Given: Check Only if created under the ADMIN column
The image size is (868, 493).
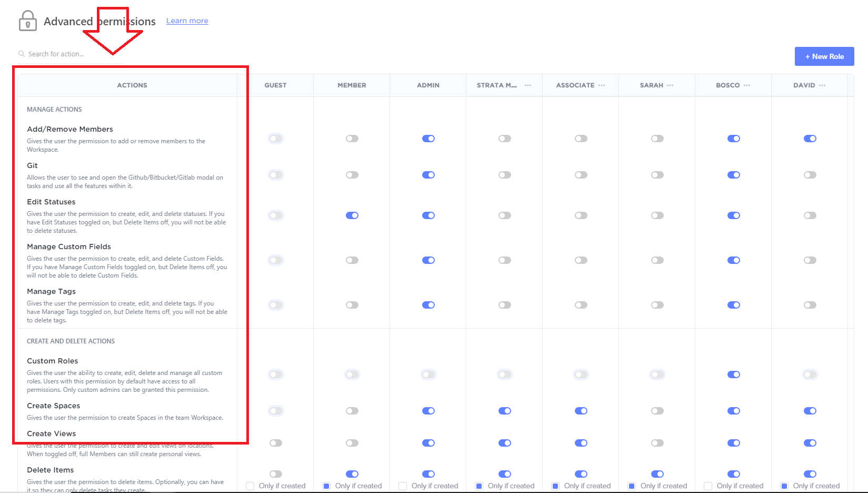Looking at the screenshot, I should tap(403, 486).
